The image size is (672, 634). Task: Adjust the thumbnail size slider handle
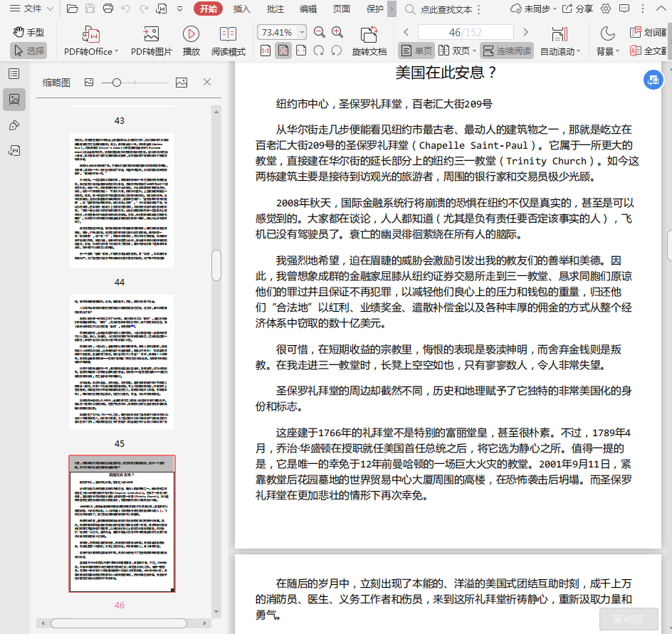[x=116, y=83]
